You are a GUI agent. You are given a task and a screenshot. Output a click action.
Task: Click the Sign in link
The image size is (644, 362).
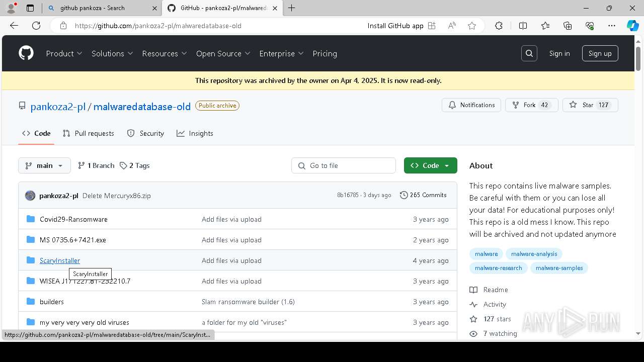(x=559, y=53)
